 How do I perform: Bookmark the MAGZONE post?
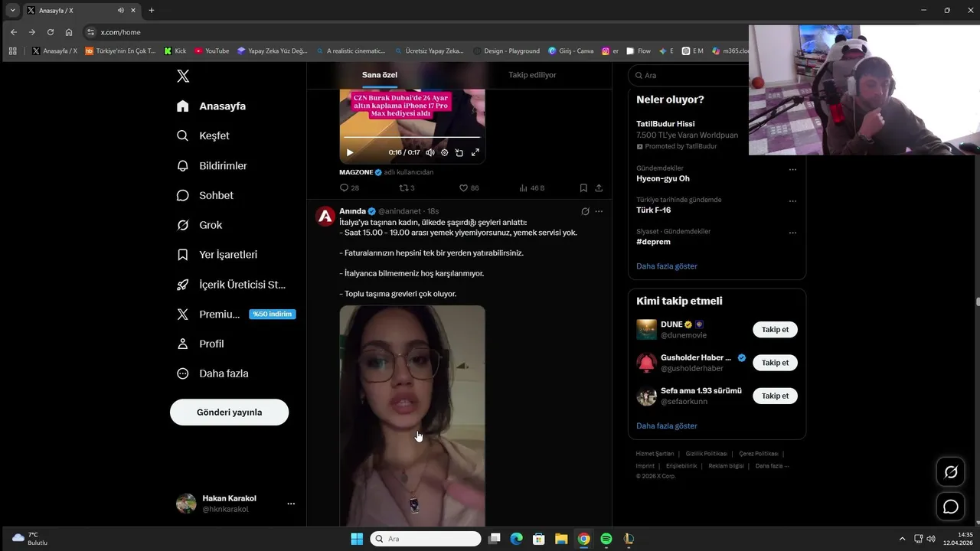583,187
